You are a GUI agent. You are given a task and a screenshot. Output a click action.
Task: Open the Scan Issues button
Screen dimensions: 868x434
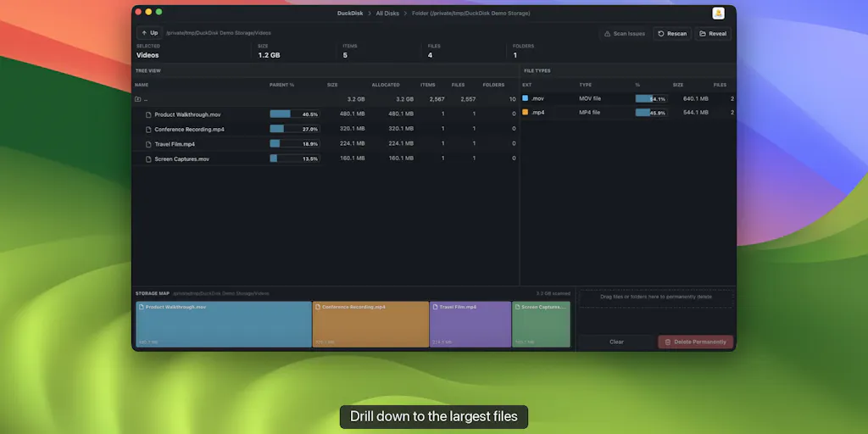[625, 34]
